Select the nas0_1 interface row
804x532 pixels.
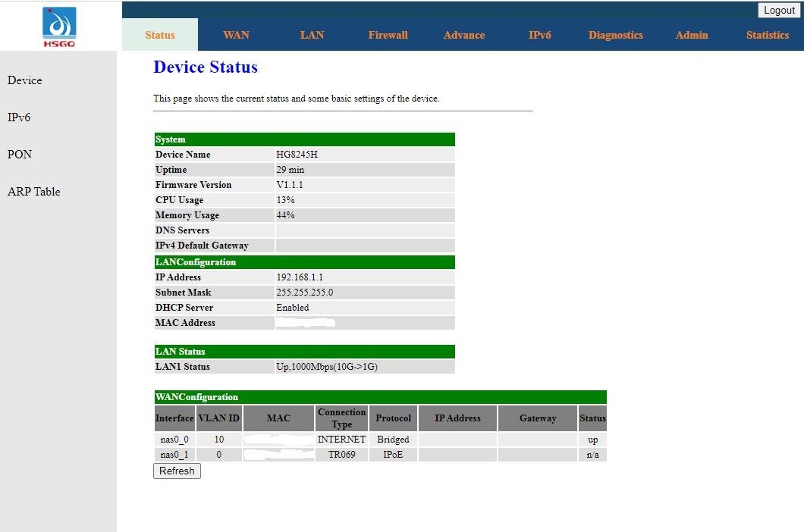pos(381,455)
